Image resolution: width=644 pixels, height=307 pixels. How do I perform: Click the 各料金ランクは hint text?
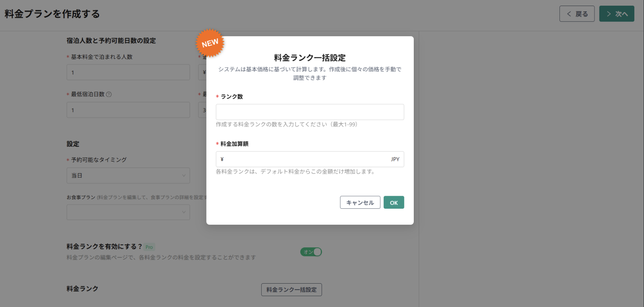pos(296,172)
